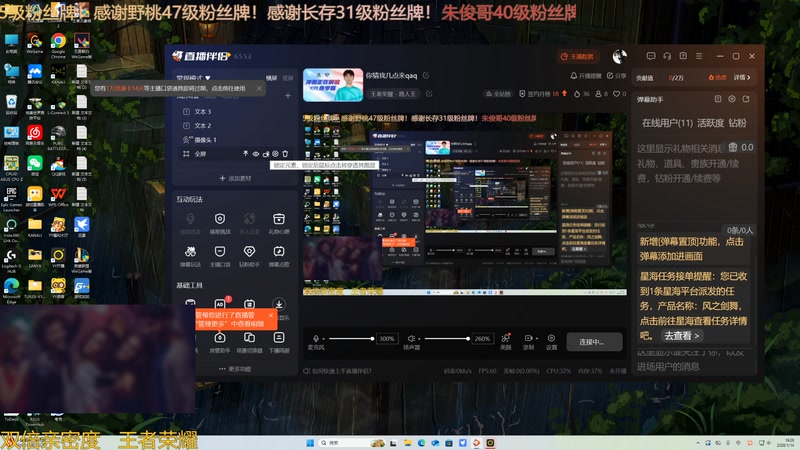Delete the 全屏 source with trash icon
800x450 pixels.
pos(285,154)
